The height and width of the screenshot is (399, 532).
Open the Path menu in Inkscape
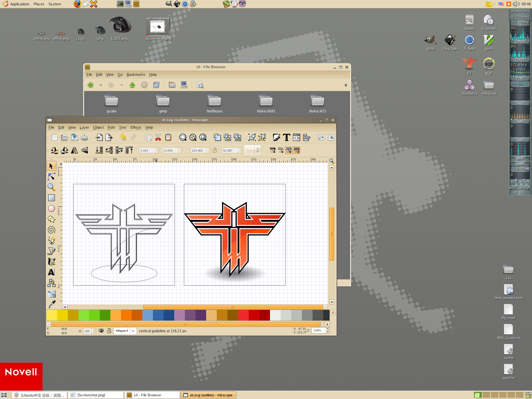pos(111,127)
